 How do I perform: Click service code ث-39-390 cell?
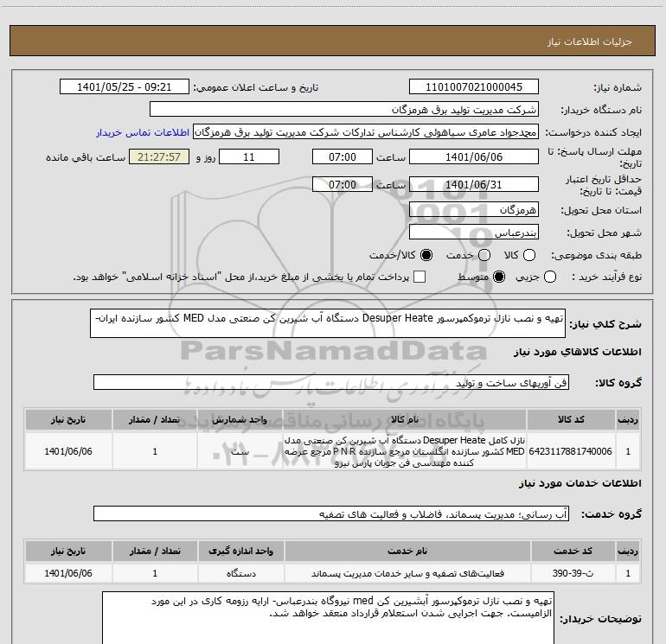tap(573, 573)
